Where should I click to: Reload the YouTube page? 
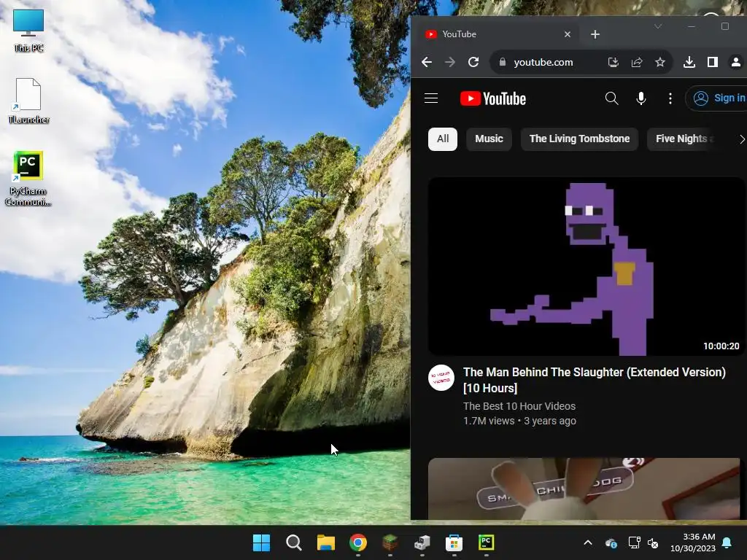tap(473, 63)
